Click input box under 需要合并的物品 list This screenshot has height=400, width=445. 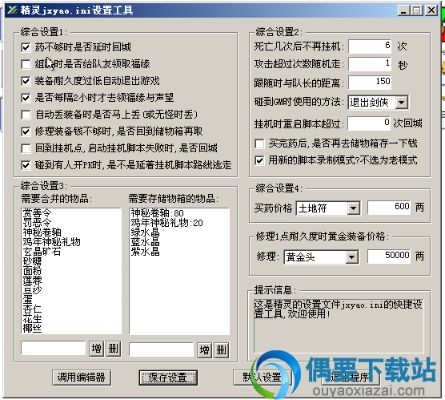pyautogui.click(x=54, y=349)
